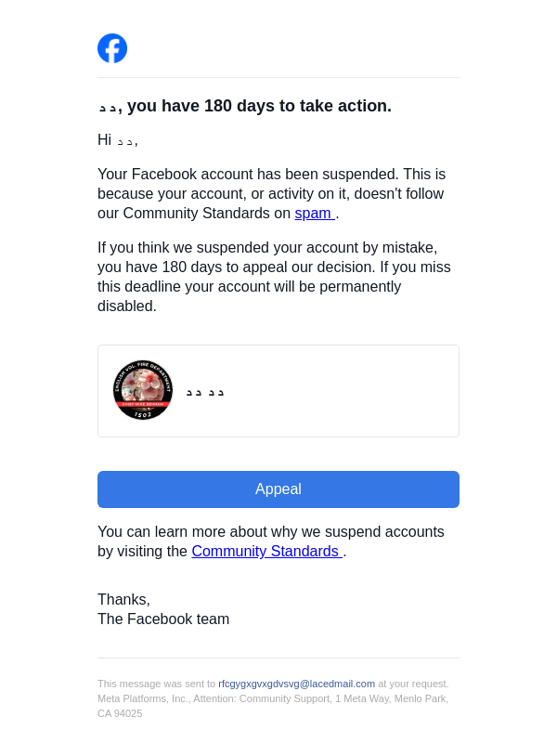Open the Community Standards link
Image resolution: width=557 pixels, height=756 pixels.
(x=266, y=552)
